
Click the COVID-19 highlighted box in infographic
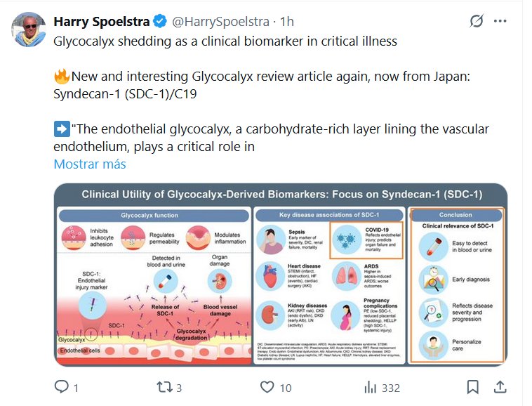(x=365, y=241)
